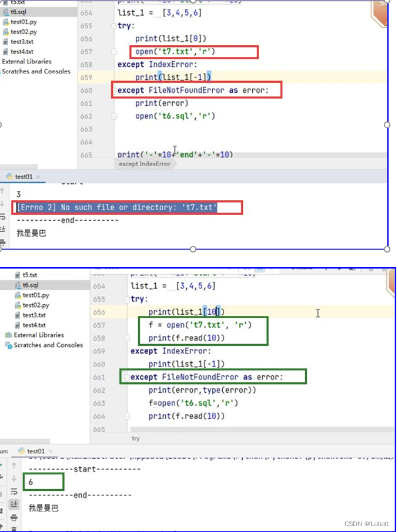The width and height of the screenshot is (398, 532).
Task: Click the code line print(list_1[10]) in lower editor
Action: (x=186, y=312)
